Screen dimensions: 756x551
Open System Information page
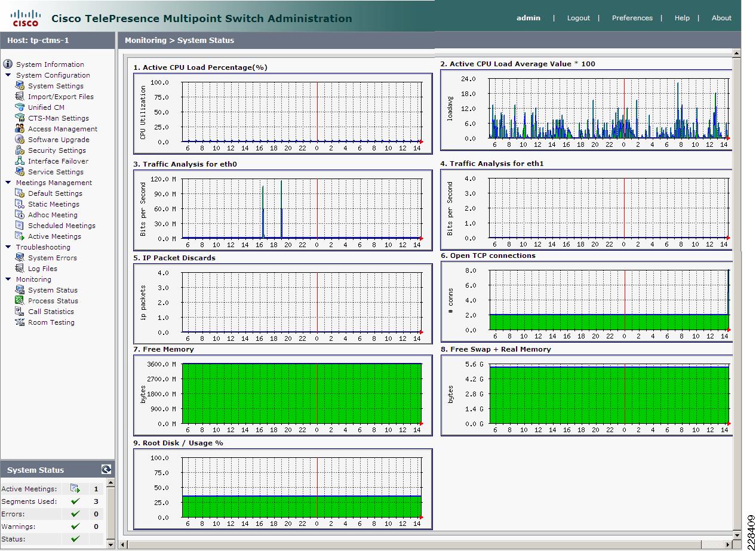[x=50, y=64]
